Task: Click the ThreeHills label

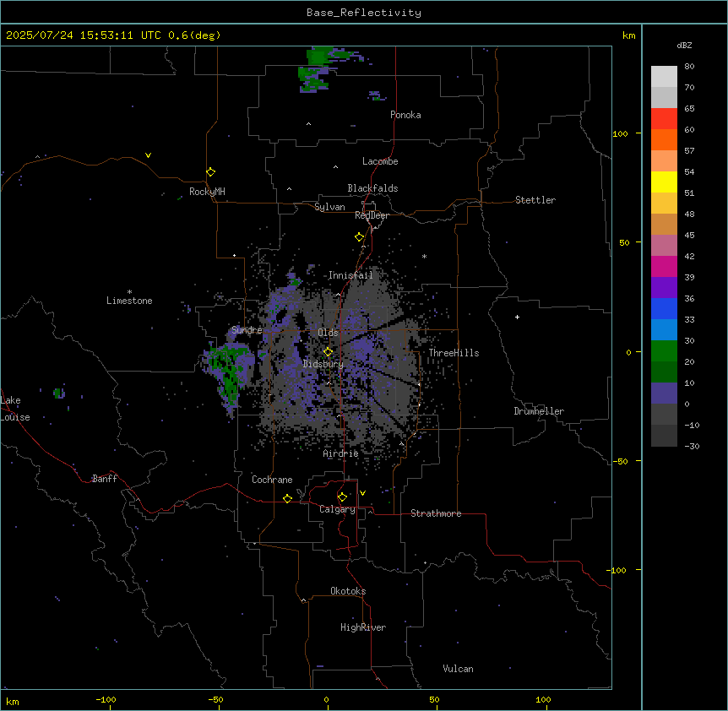Action: pyautogui.click(x=454, y=353)
